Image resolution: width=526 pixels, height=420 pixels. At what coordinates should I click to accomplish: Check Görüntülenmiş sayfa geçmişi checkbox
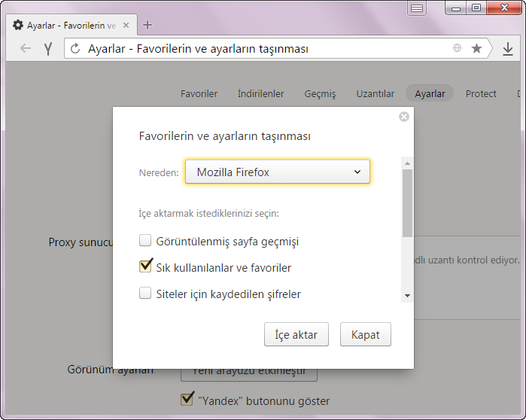click(145, 240)
